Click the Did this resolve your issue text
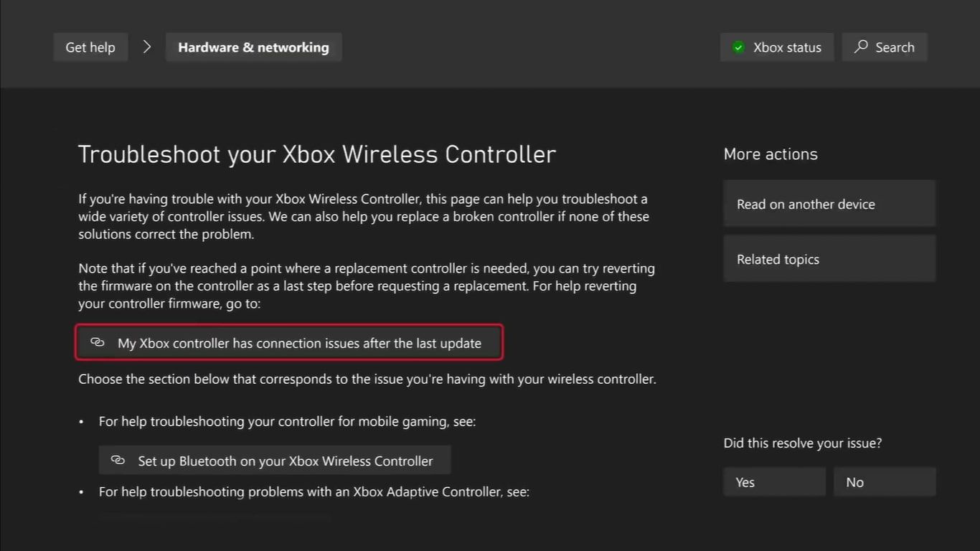 (802, 443)
